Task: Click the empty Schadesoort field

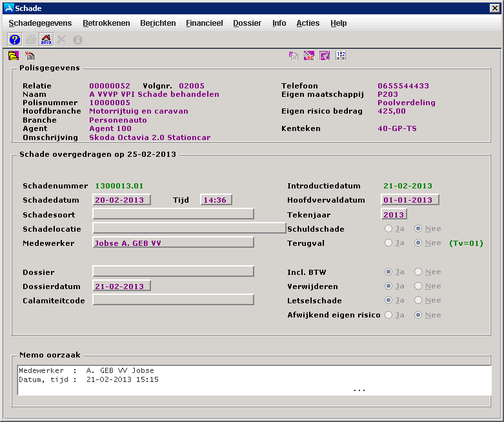Action: (173, 214)
